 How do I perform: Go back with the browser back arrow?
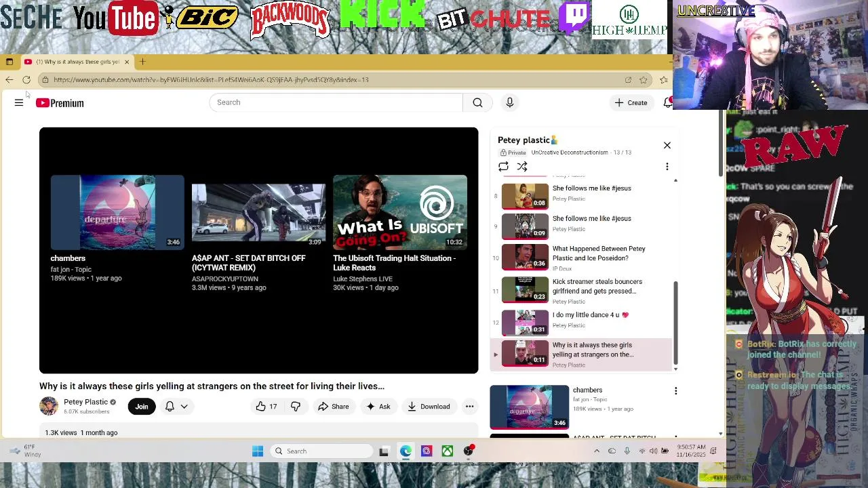point(9,80)
